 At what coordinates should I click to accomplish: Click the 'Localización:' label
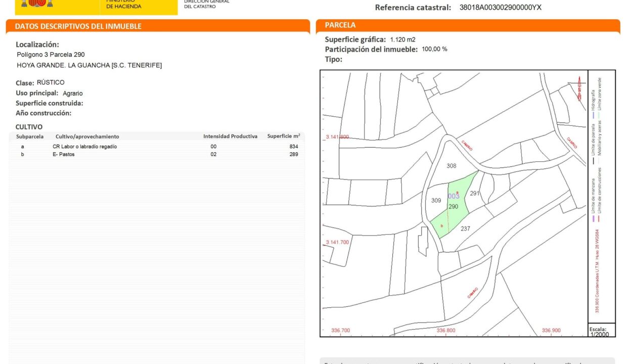coord(37,44)
